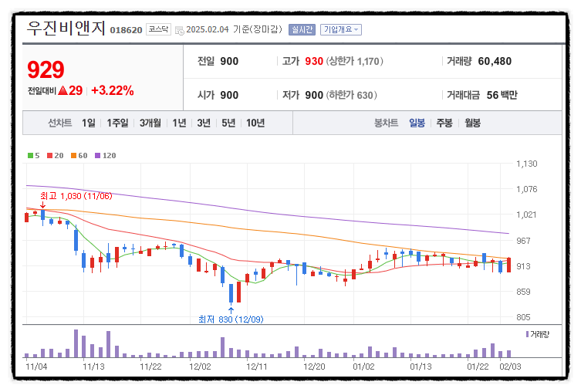
Task: Click the 거래량 value 60,480
Action: (495, 61)
